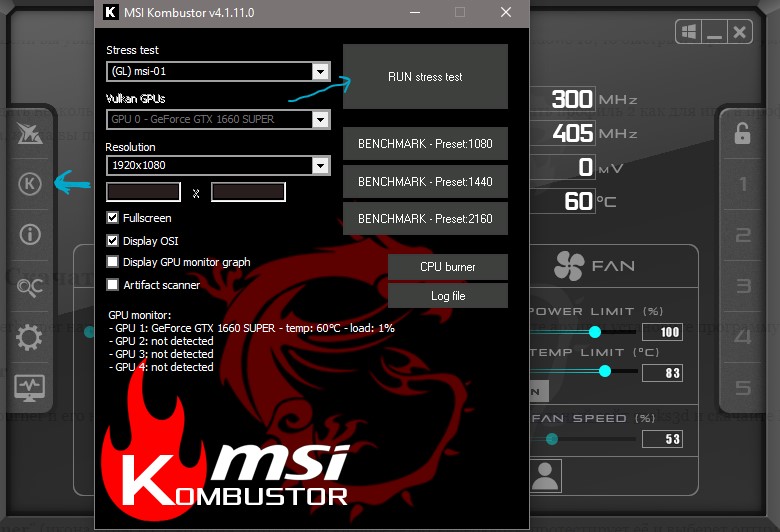780x532 pixels.
Task: Click the Power Limit value field 100
Action: [x=662, y=332]
